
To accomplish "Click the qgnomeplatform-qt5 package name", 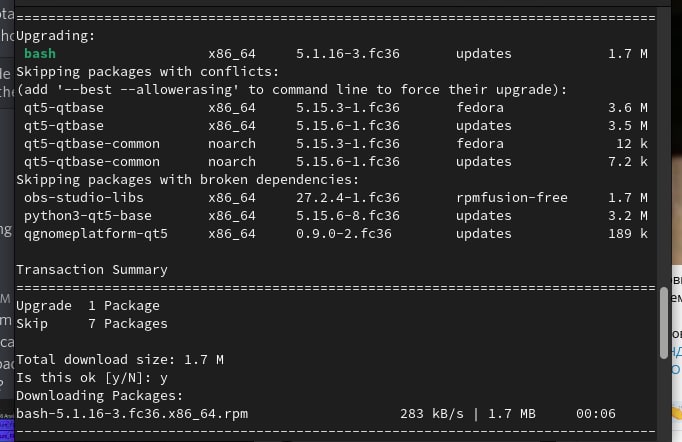I will point(96,234).
